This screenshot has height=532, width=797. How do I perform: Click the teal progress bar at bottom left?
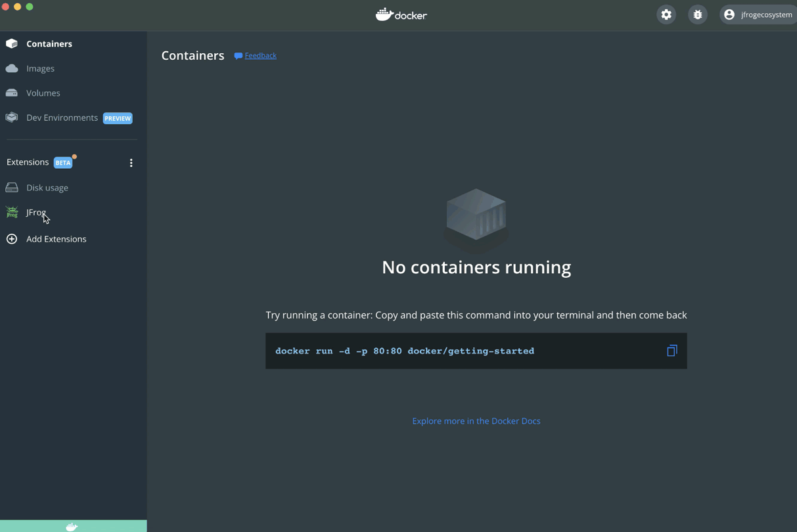pos(73,525)
